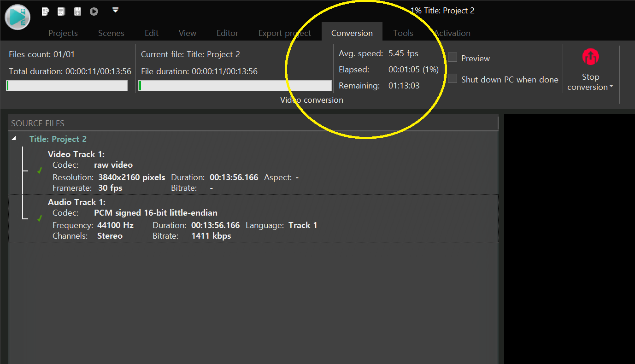Click the VSDC application logo button

click(18, 18)
